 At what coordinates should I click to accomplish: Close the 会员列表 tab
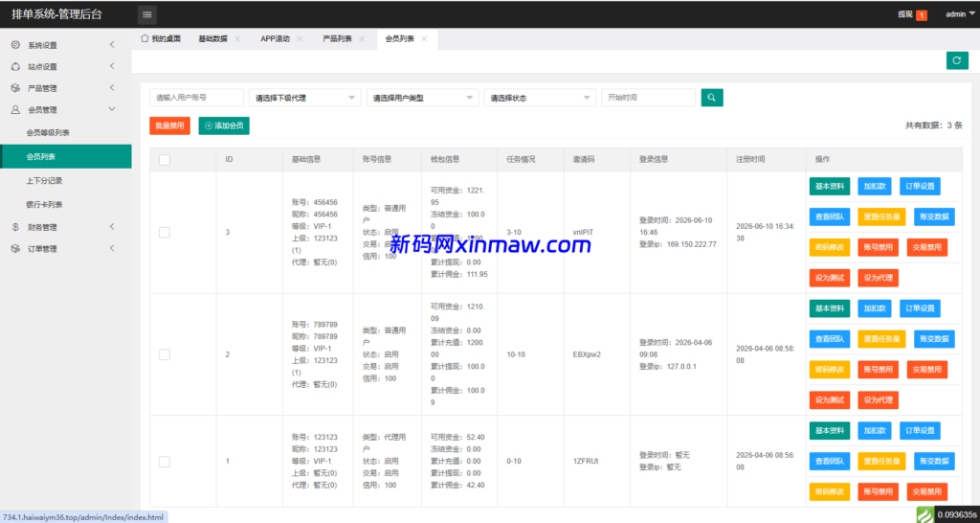[x=424, y=38]
